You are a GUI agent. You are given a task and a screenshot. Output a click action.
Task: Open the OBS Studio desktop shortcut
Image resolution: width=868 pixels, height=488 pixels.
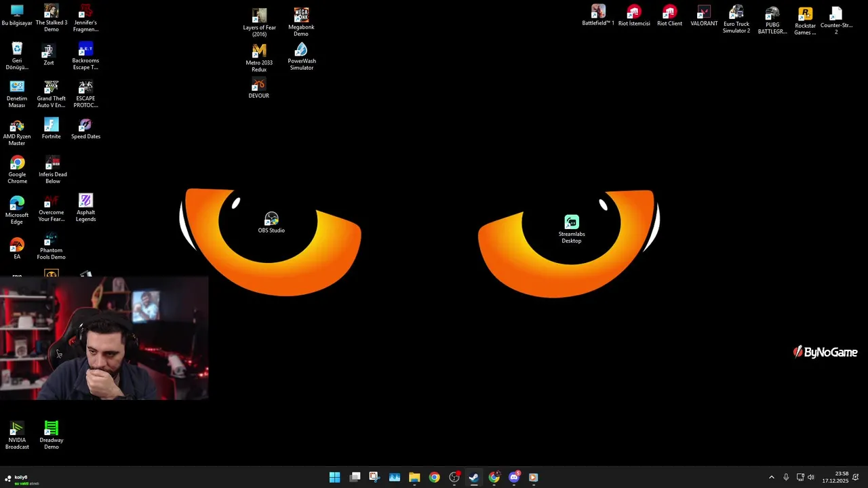tap(271, 223)
